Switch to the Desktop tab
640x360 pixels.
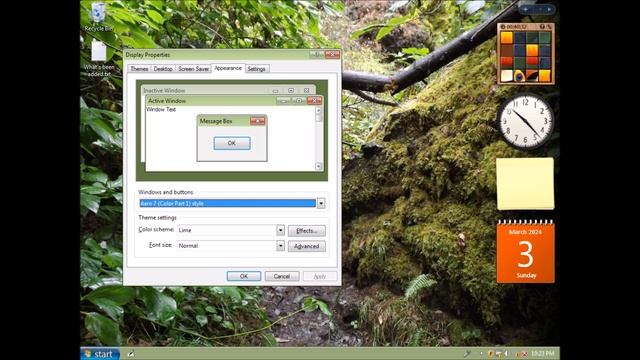pos(163,69)
